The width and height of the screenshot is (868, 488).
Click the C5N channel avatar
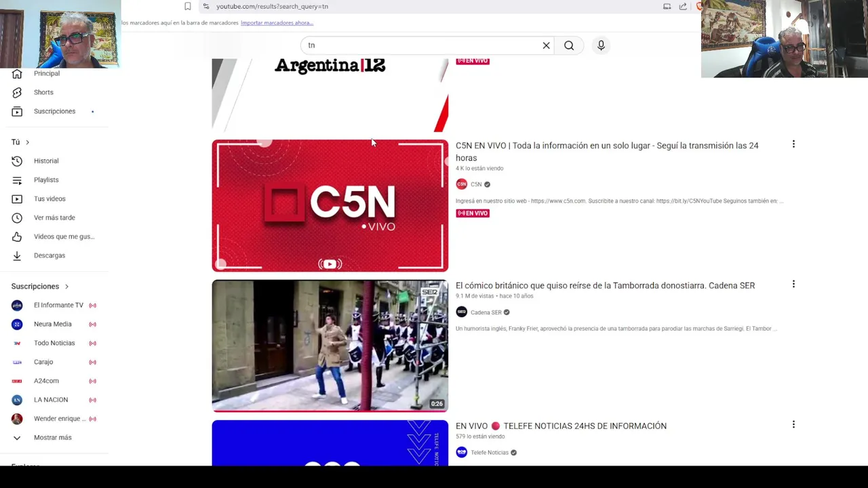coord(462,184)
